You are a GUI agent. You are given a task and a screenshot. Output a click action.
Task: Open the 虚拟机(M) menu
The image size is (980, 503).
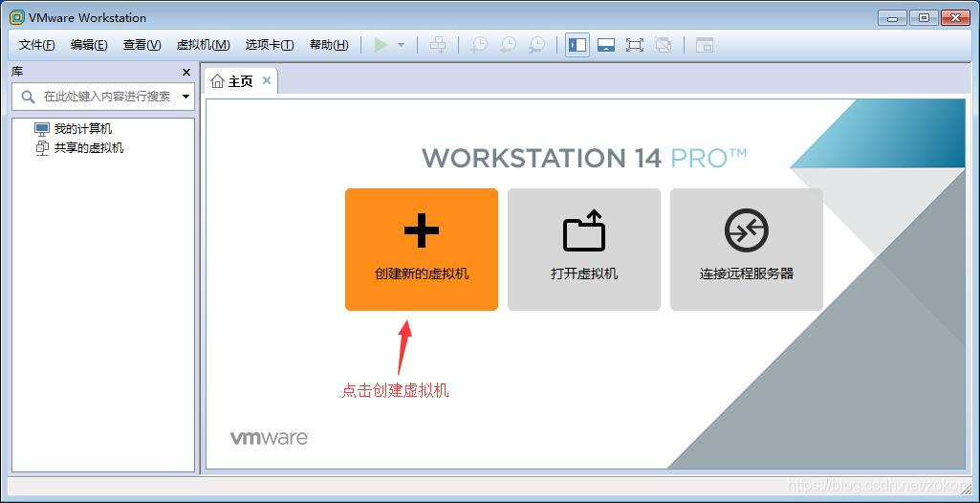point(203,45)
